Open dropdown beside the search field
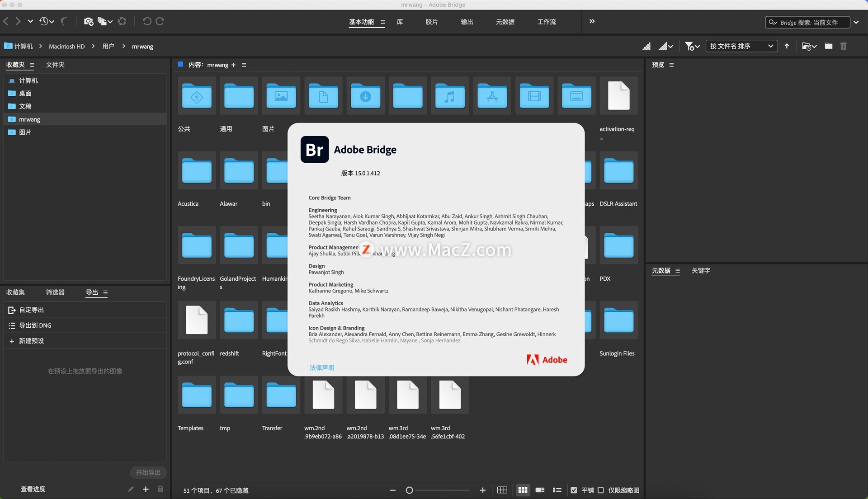Screen dimensions: 868x499 [856, 22]
